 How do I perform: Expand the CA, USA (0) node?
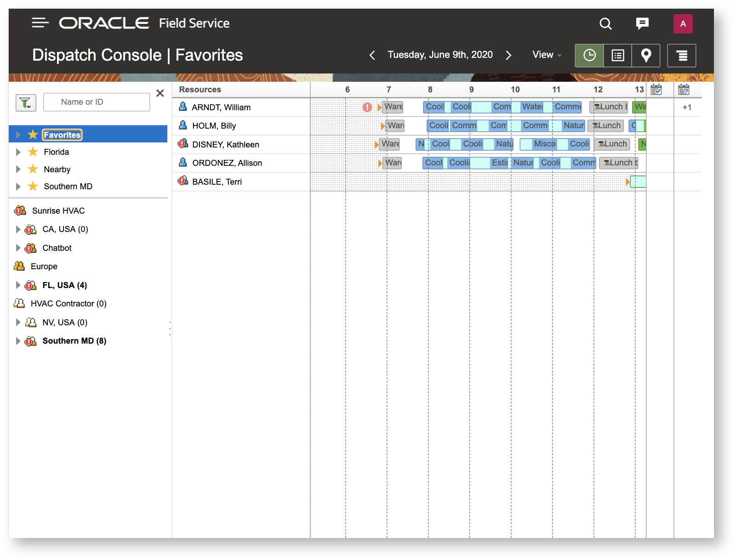(18, 229)
